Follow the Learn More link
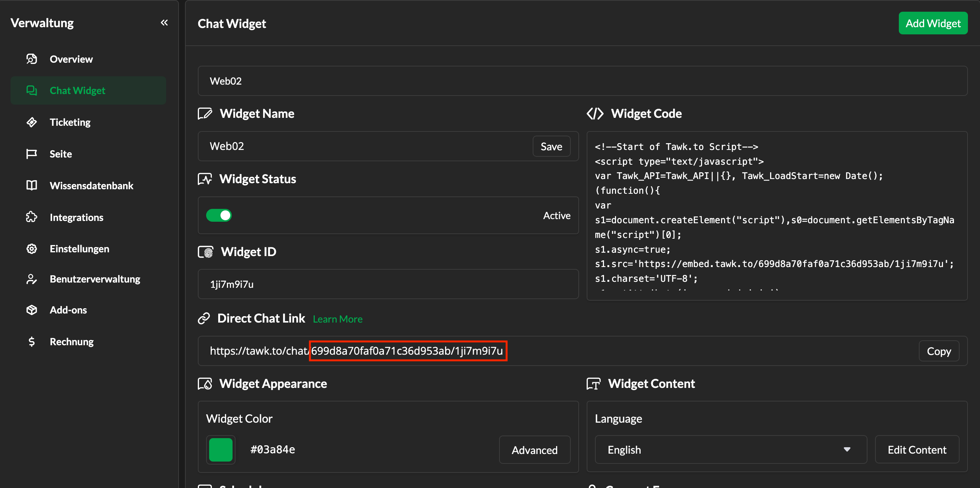This screenshot has height=488, width=980. point(337,319)
